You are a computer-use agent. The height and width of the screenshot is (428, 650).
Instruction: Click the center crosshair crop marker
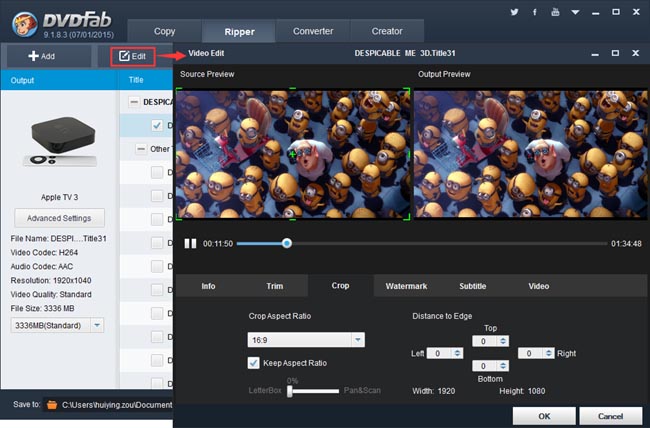tap(293, 154)
